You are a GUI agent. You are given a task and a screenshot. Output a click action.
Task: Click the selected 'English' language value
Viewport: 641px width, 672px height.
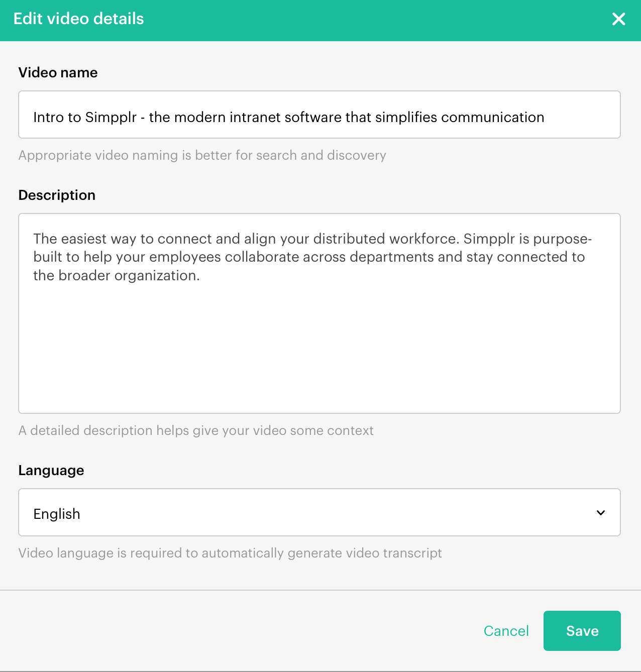coord(57,514)
